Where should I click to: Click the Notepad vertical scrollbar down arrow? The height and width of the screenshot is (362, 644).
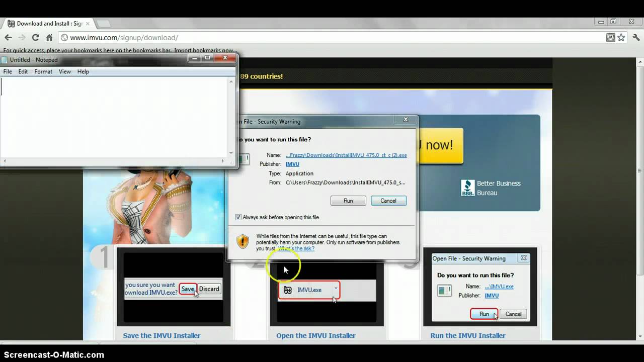231,153
